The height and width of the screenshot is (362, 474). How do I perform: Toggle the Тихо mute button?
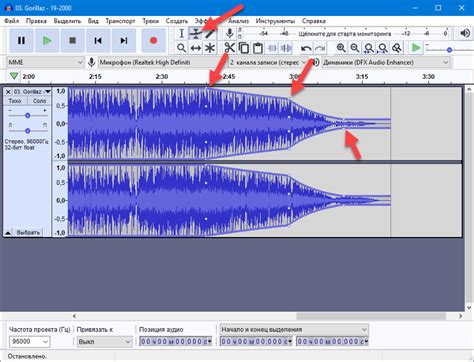coord(15,101)
